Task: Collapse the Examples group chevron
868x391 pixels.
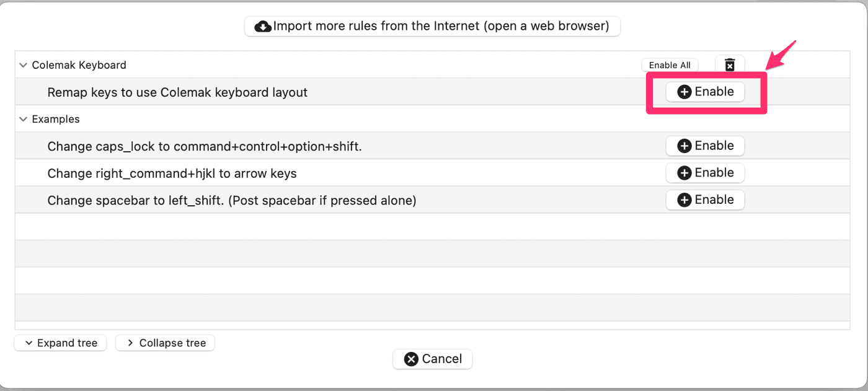Action: [x=24, y=119]
